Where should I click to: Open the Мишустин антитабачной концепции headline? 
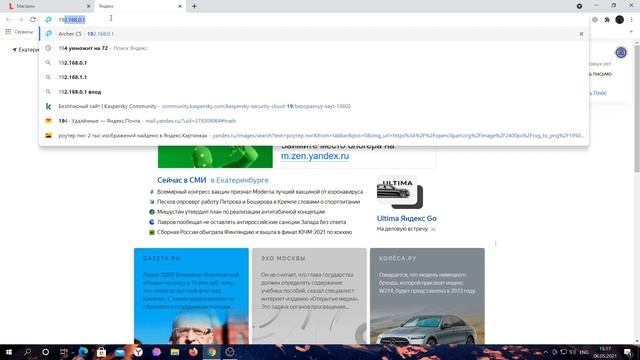[241, 212]
